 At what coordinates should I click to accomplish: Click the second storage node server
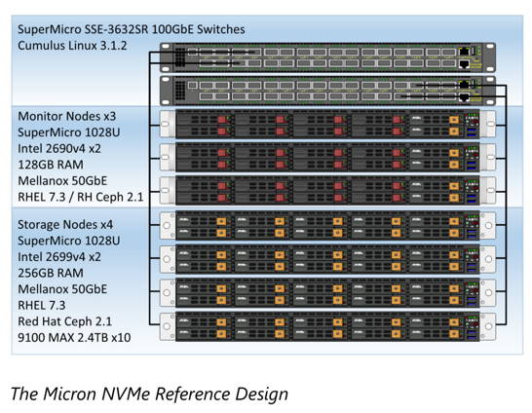pyautogui.click(x=327, y=259)
